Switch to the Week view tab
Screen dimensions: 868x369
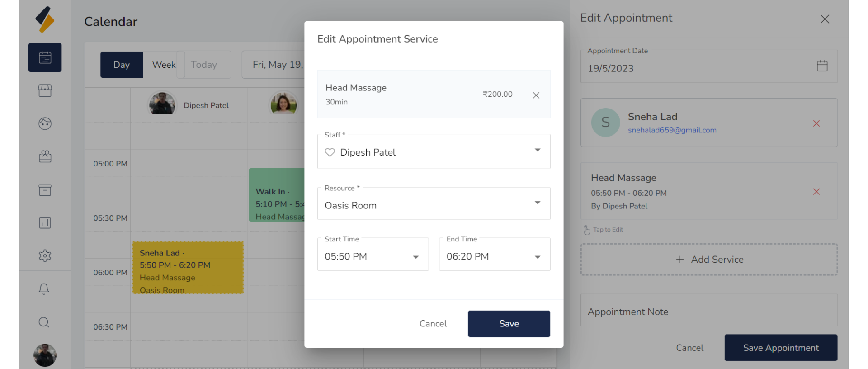tap(164, 65)
